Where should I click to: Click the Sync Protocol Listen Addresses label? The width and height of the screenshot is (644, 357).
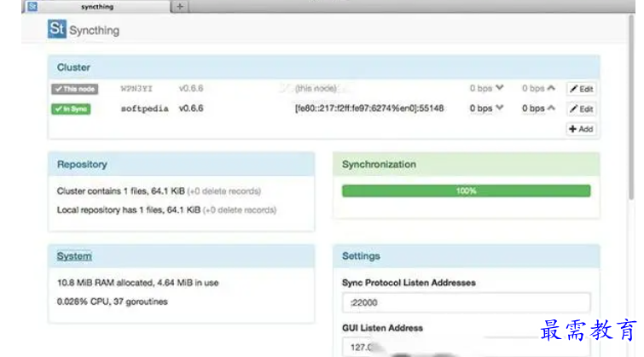[x=409, y=283]
